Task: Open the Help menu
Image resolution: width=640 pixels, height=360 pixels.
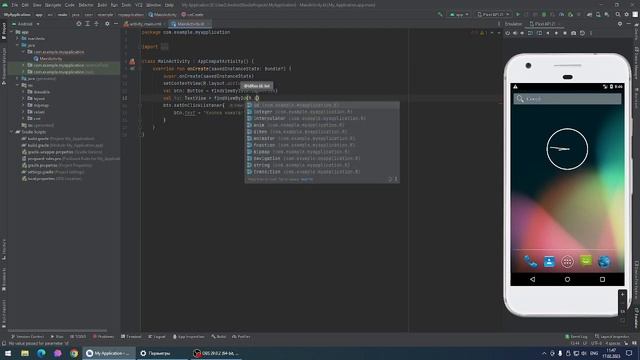Action: click(169, 5)
